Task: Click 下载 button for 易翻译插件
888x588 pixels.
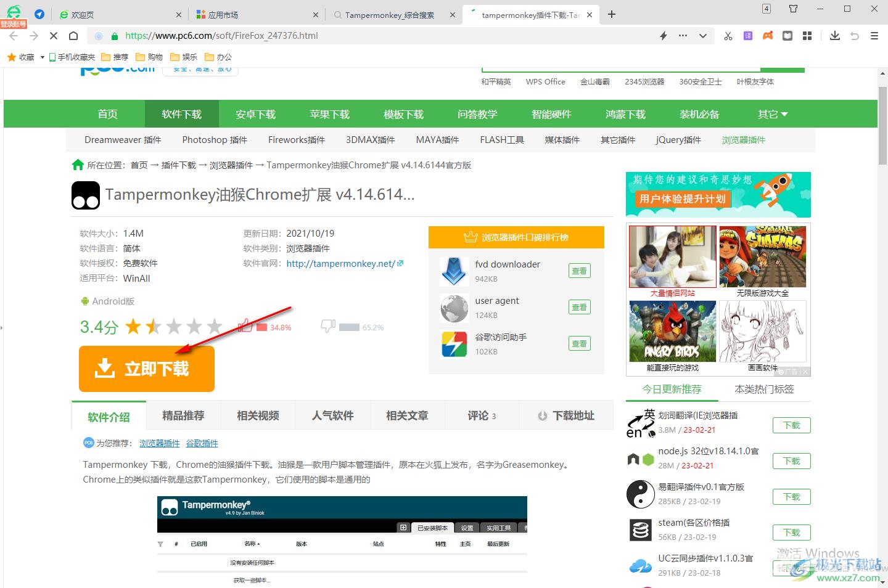Action: pyautogui.click(x=792, y=497)
